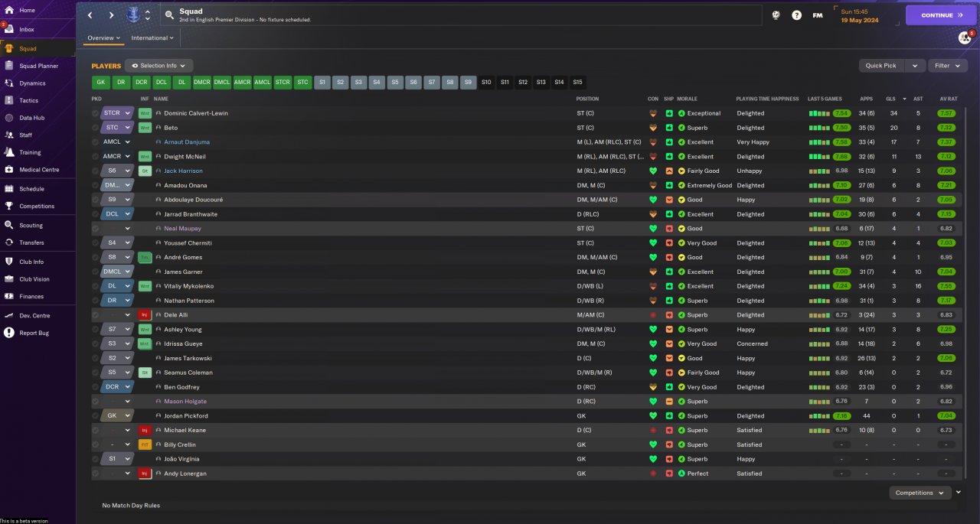Tick the pick checkbox for Dele Alli
Viewport: 980px width, 524px height.
click(96, 314)
